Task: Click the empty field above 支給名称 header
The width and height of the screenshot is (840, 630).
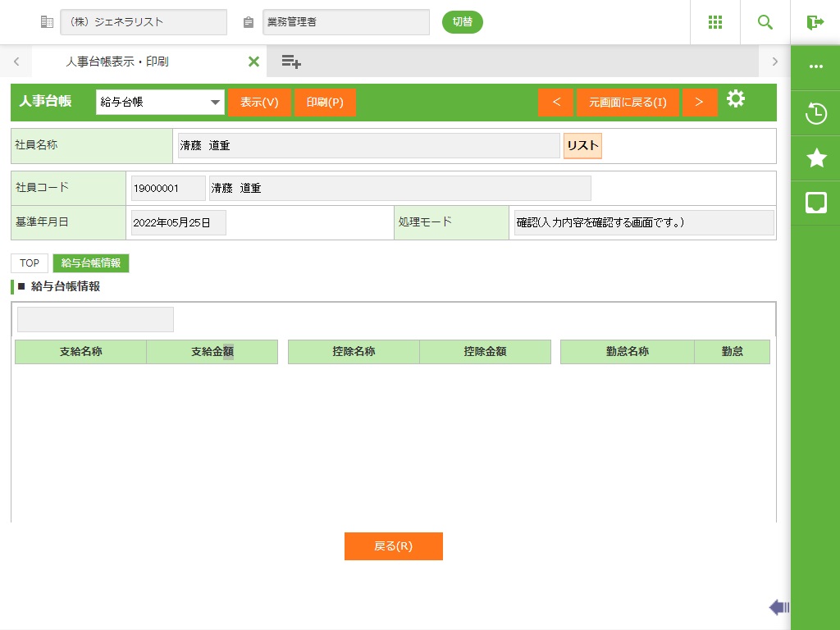Action: tap(95, 320)
